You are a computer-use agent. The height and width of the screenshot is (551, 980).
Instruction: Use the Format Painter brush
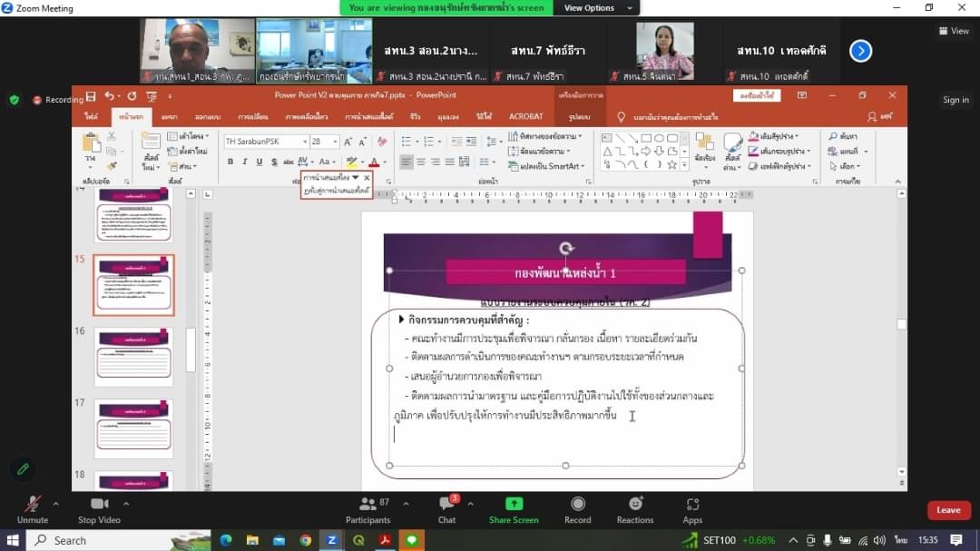pyautogui.click(x=112, y=166)
